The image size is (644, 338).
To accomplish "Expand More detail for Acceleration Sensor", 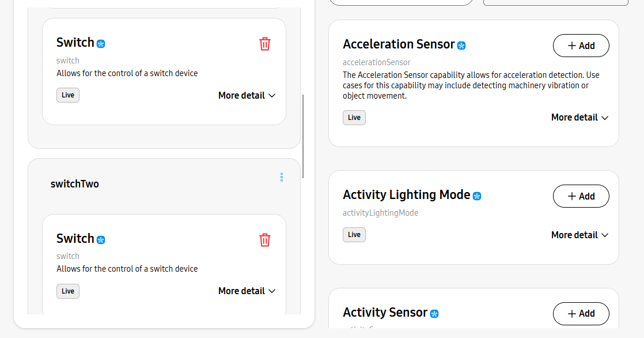I will tap(579, 118).
